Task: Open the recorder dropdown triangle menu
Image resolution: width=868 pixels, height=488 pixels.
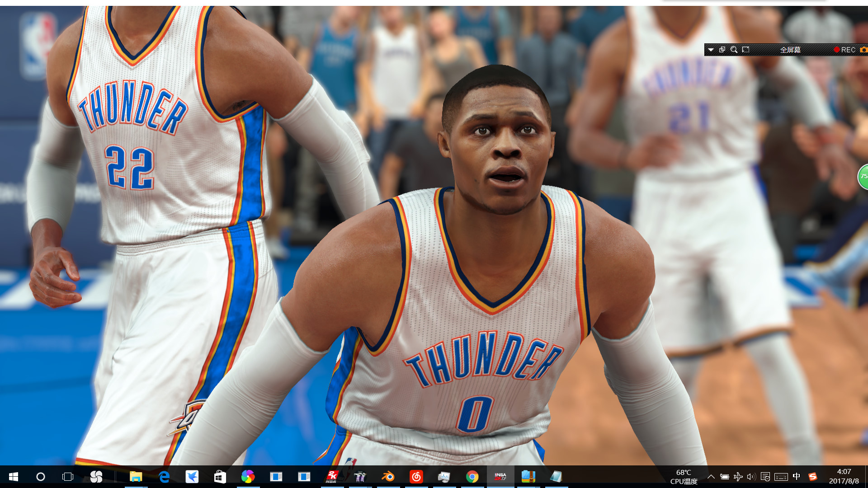Action: click(x=711, y=50)
